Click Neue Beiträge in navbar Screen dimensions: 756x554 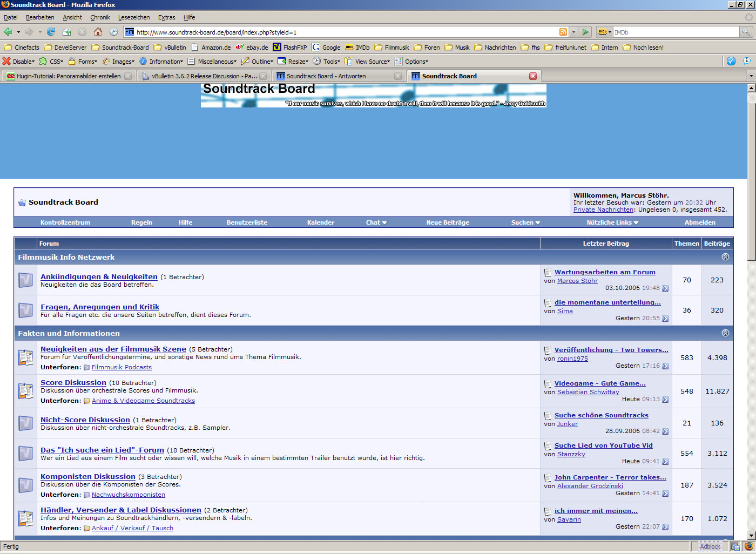point(448,222)
